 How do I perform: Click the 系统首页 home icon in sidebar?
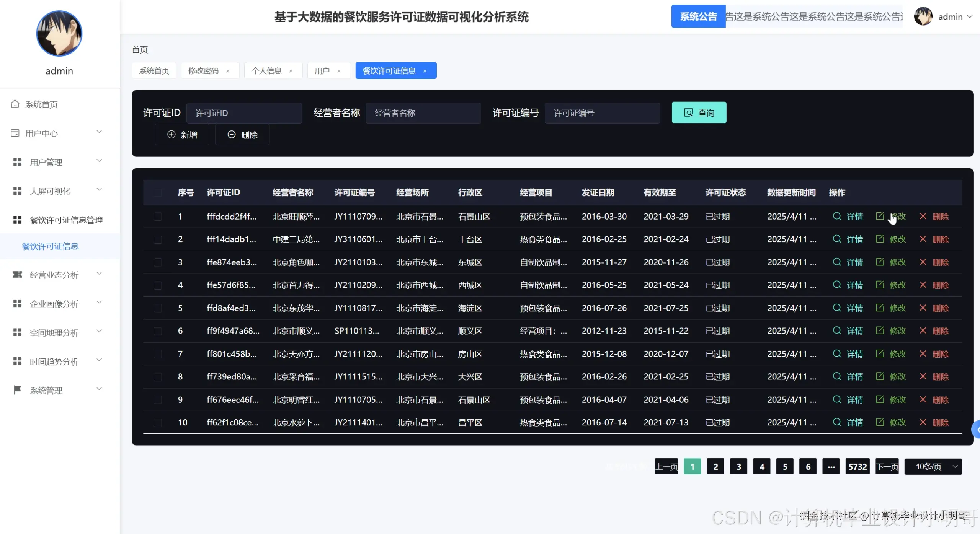click(15, 104)
